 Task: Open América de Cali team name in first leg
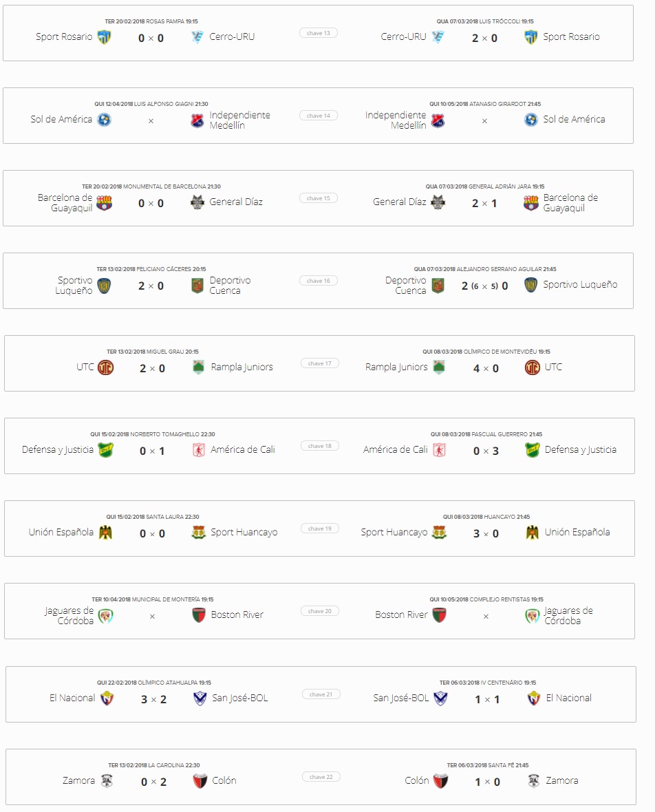pyautogui.click(x=243, y=449)
